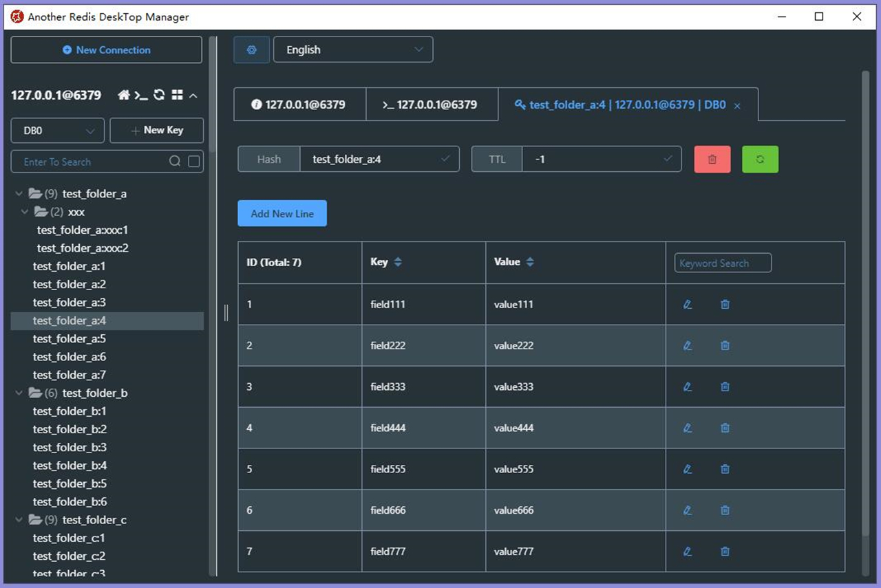The image size is (881, 588).
Task: Add New Line to the hash
Action: click(282, 213)
